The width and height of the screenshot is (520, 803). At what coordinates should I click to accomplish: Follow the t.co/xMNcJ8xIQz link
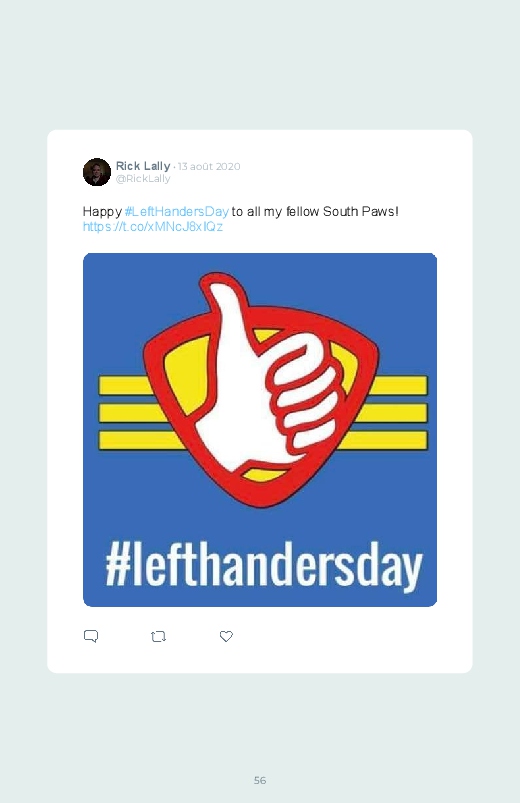click(x=153, y=226)
